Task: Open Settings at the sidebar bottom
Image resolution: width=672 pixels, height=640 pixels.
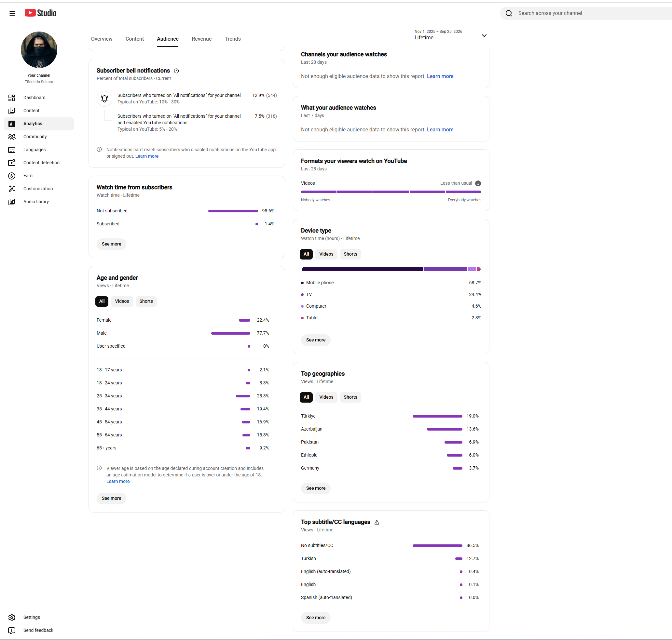Action: (x=39, y=617)
